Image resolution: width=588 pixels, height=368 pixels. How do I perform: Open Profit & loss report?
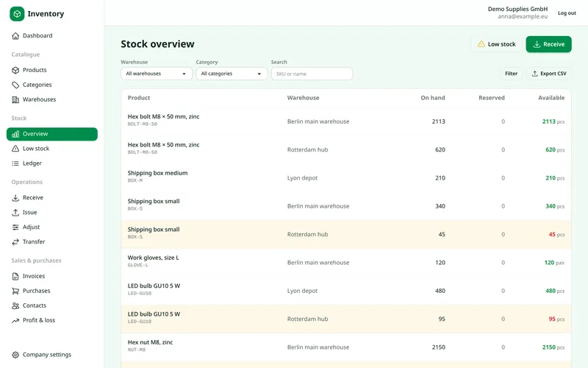[x=52, y=320]
